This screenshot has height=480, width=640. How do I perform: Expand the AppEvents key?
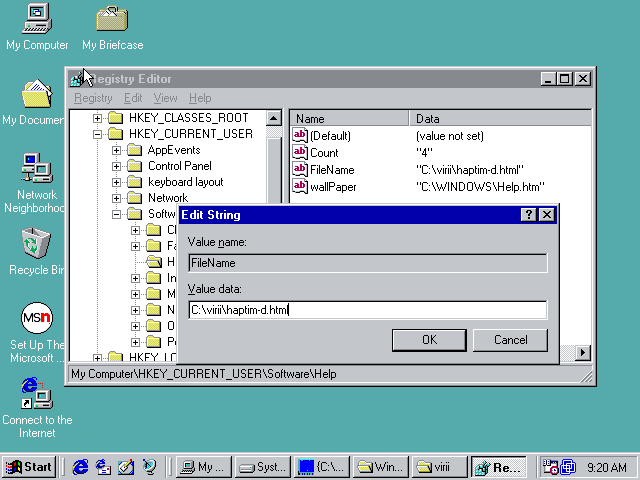tap(116, 150)
